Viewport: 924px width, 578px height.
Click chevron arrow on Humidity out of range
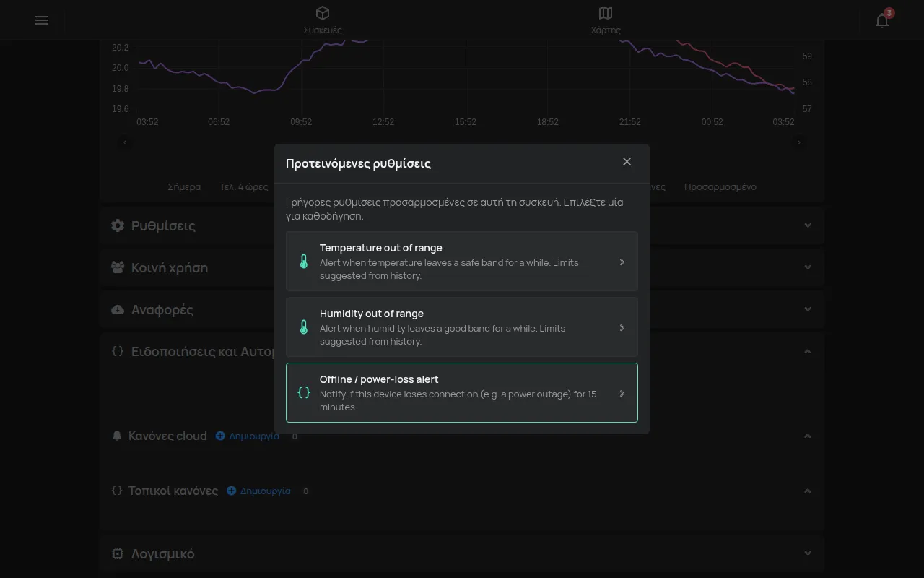tap(622, 327)
